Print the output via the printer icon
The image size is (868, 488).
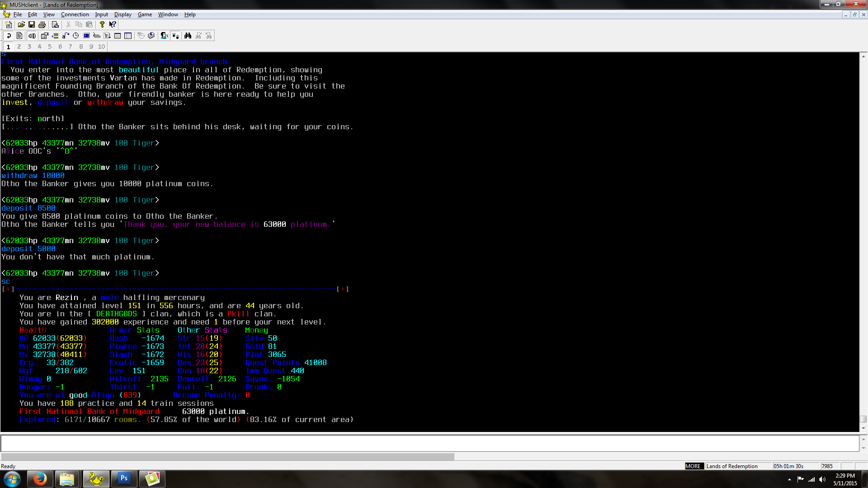point(42,24)
